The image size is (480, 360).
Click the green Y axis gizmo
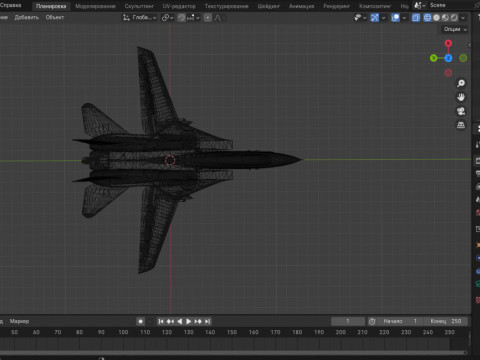(x=434, y=58)
